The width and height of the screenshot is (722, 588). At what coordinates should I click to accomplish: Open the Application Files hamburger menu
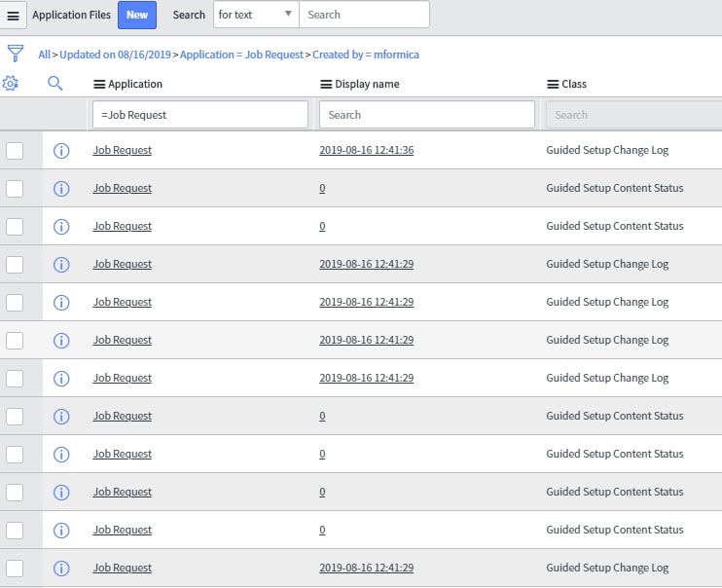[x=13, y=16]
